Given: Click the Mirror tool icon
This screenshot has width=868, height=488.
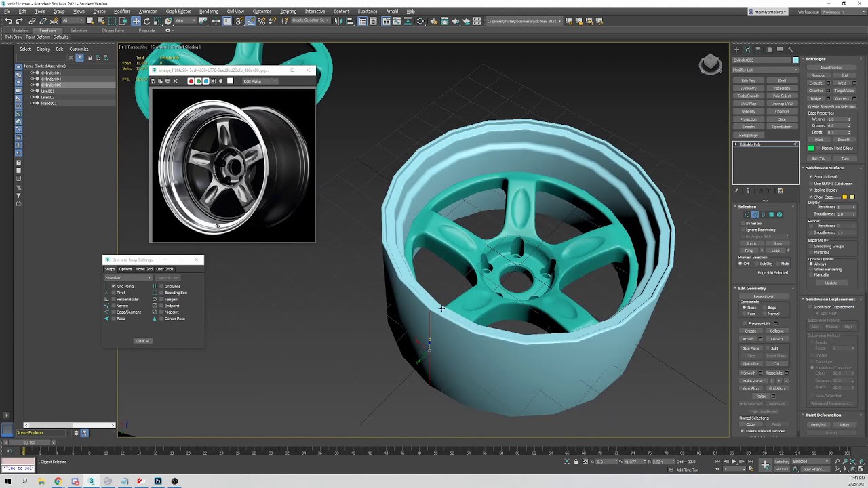Looking at the screenshot, I should tap(338, 21).
